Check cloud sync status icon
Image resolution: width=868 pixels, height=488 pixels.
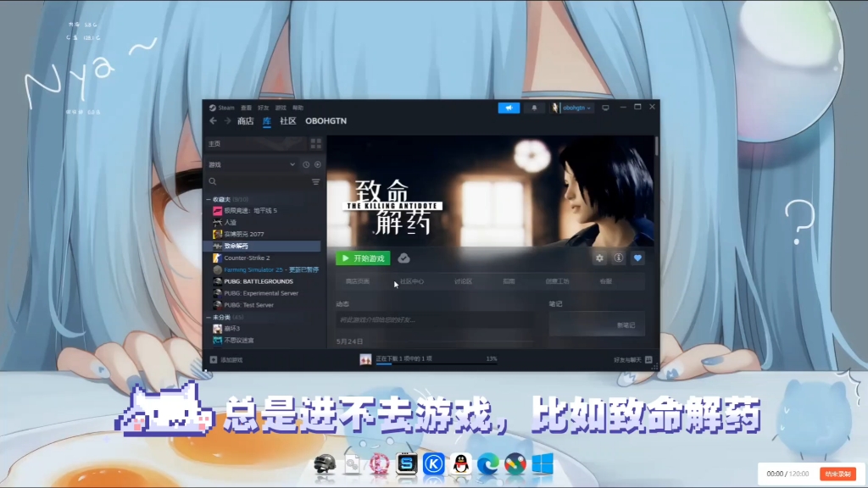(x=404, y=258)
